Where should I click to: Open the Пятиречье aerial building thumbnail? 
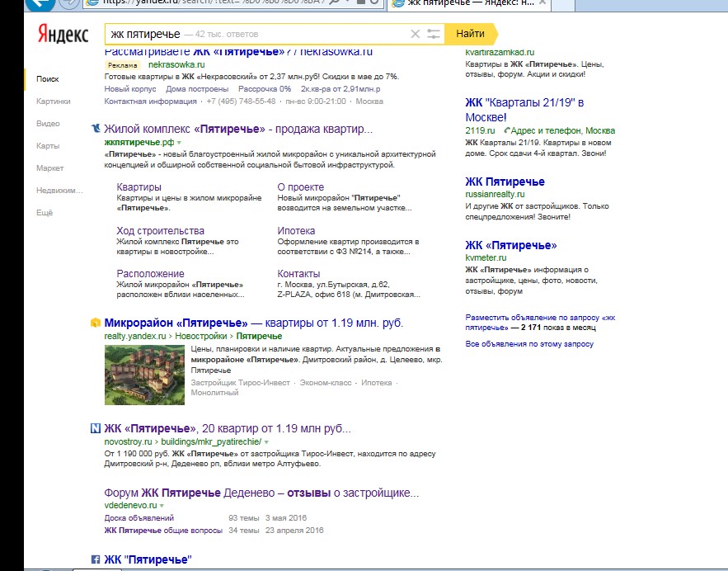click(144, 375)
